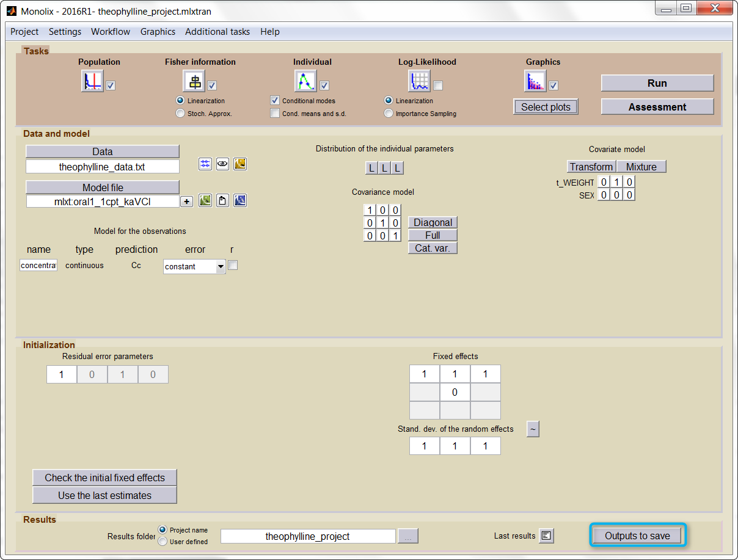Click the observation name field
Image resolution: width=738 pixels, height=560 pixels.
tap(38, 266)
